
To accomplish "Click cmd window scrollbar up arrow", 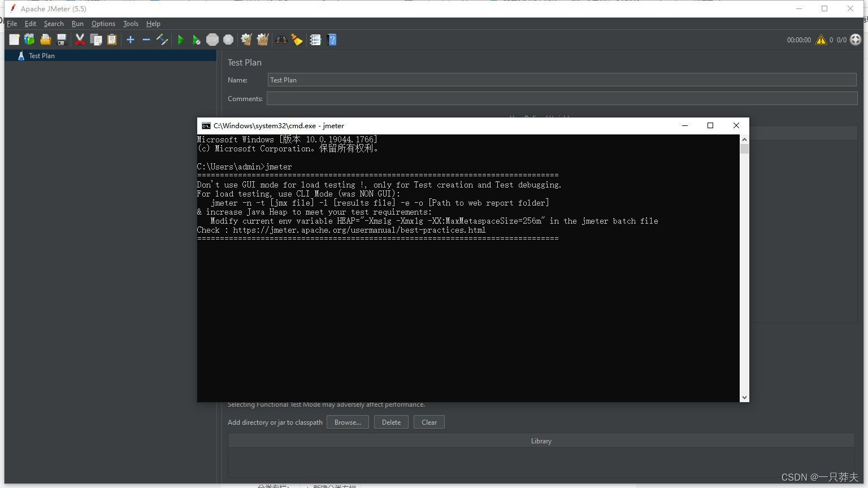I will 744,140.
